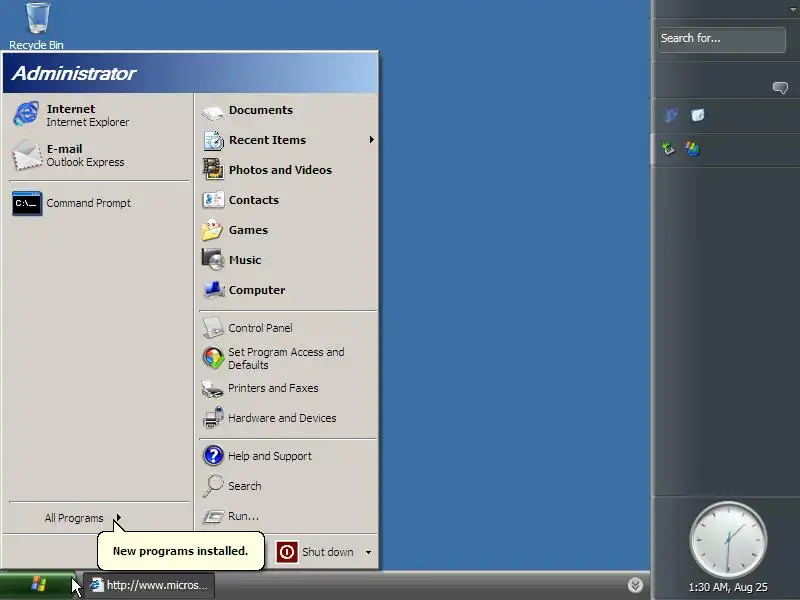Open the Games folder
Screen dimensions: 800x600
coord(288,230)
